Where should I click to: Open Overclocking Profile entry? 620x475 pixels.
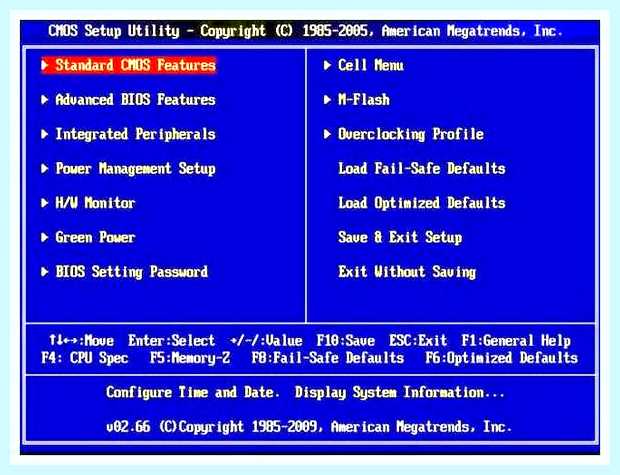(410, 134)
